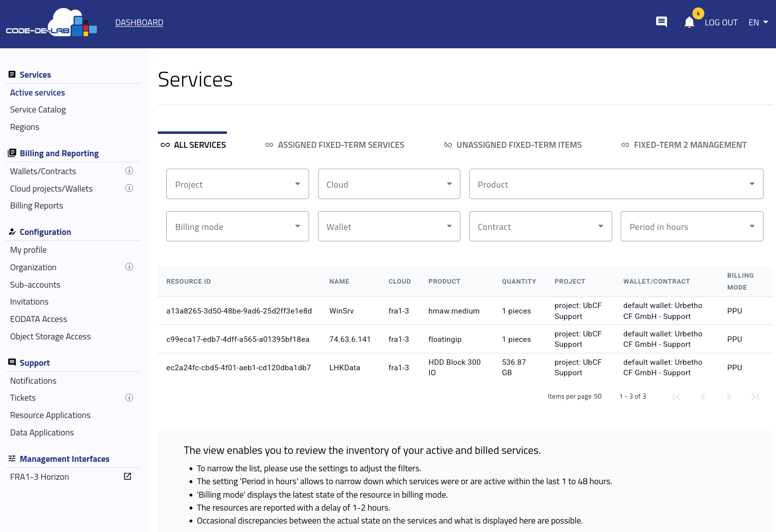Viewport: 776px width, 532px height.
Task: Click info icon next to Cloud projects/Wallets
Action: tap(129, 188)
